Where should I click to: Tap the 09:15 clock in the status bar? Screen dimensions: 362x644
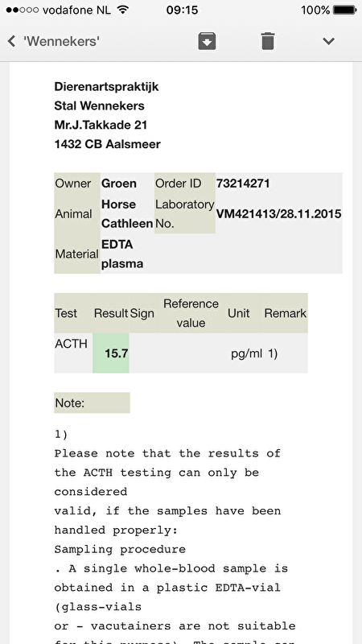click(x=182, y=10)
